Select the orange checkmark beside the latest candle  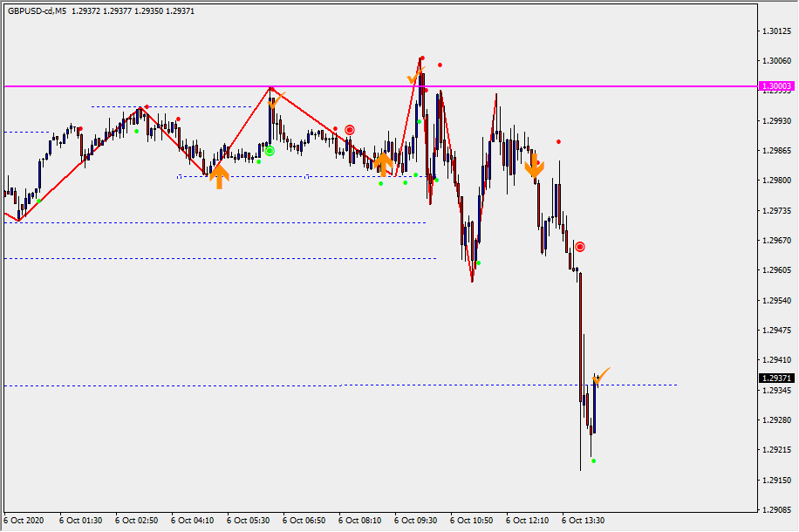click(x=602, y=375)
